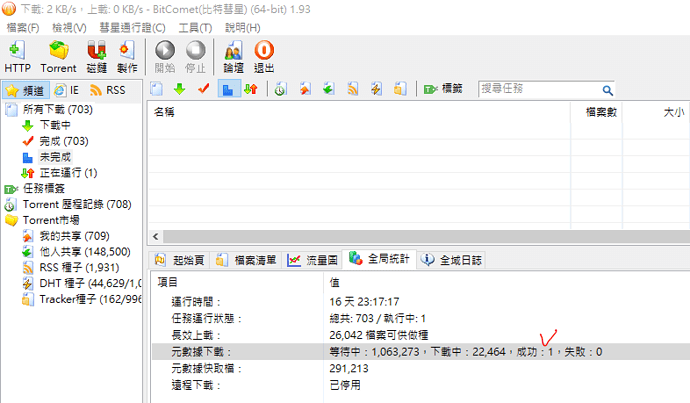The width and height of the screenshot is (690, 403).
Task: Open the View (檢視) menu
Action: point(69,28)
